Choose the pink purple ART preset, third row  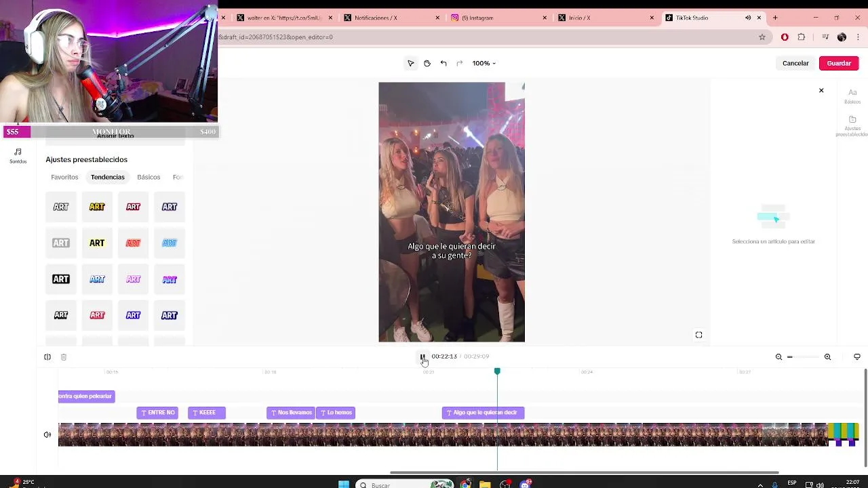point(133,279)
